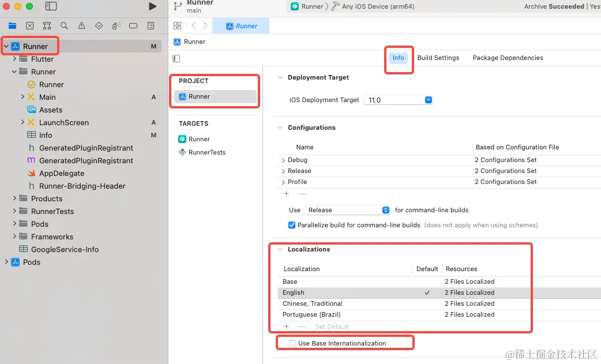Toggle Parallelize build for command-line builds
Viewport: 601px width, 364px height.
[292, 225]
